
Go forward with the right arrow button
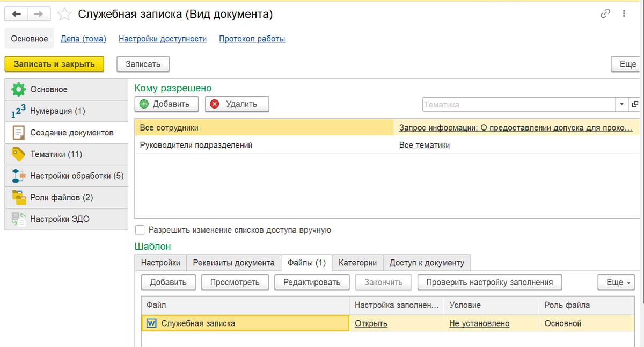pyautogui.click(x=39, y=14)
